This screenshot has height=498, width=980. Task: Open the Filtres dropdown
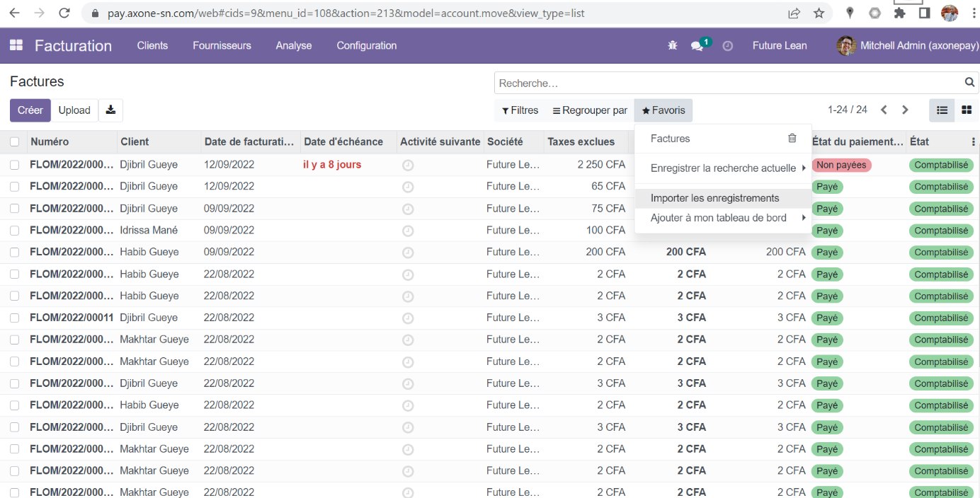coord(520,110)
